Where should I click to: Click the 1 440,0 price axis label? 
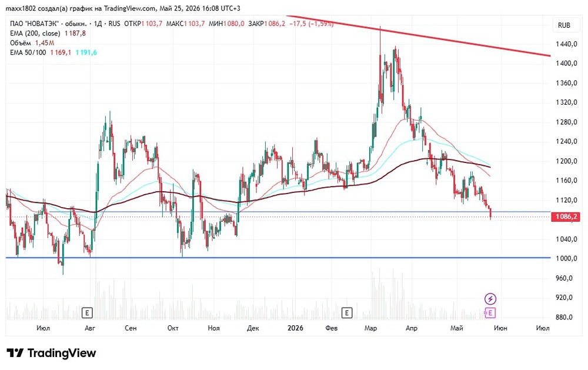coord(566,44)
